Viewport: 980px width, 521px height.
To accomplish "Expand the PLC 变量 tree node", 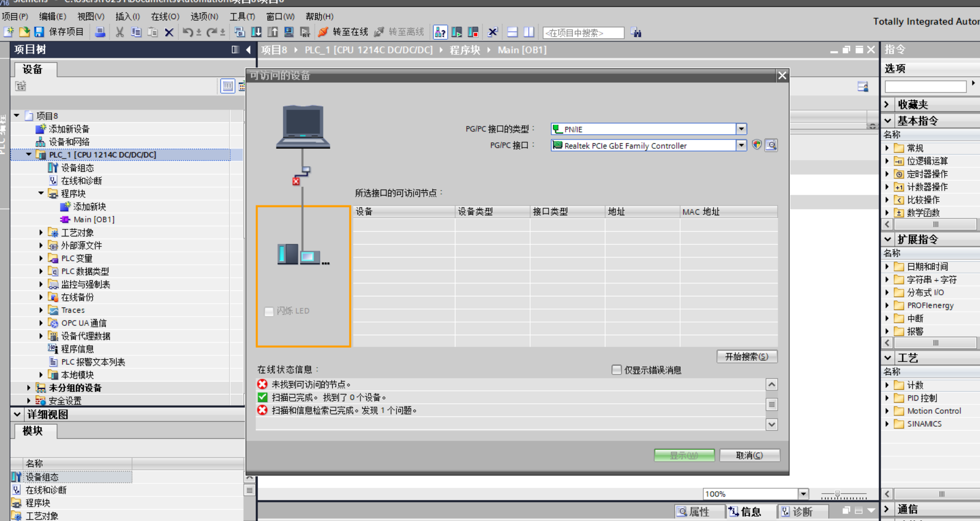I will (41, 258).
